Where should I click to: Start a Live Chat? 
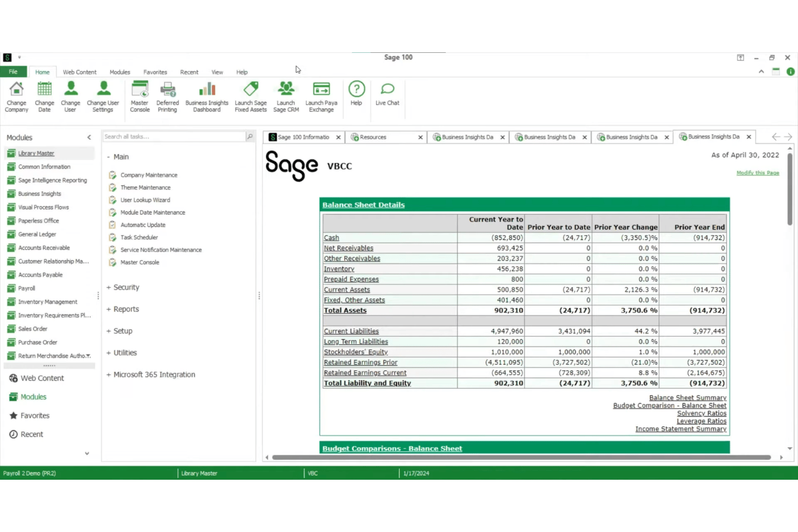coord(388,93)
